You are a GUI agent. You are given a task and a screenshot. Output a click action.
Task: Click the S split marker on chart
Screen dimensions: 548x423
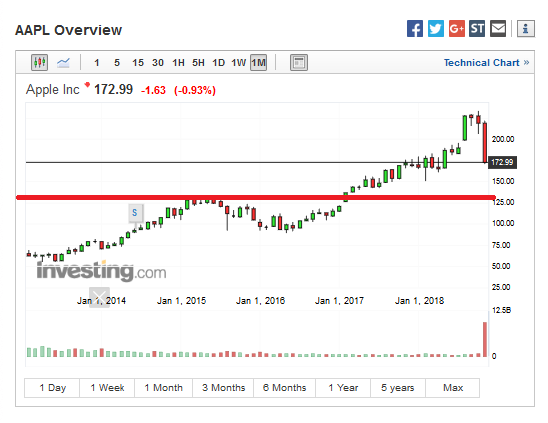pos(135,213)
